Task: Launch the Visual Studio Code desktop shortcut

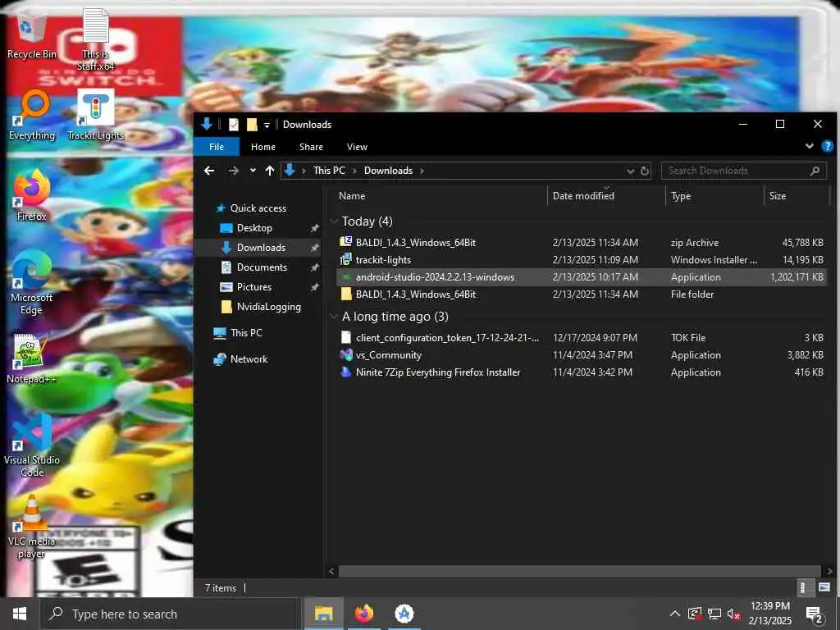Action: point(32,445)
